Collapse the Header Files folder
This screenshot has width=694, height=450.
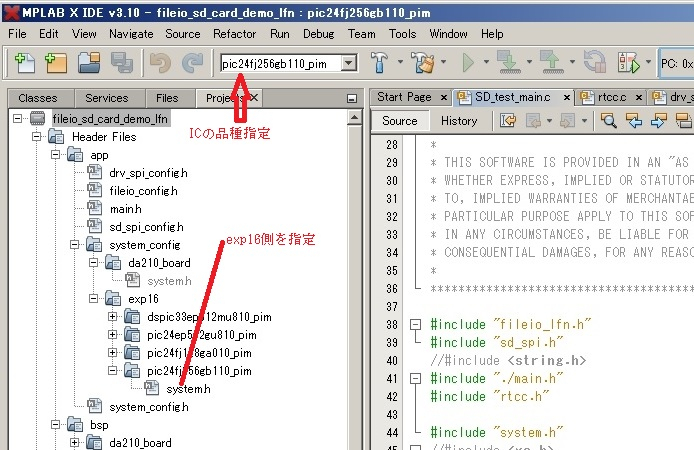click(37, 136)
